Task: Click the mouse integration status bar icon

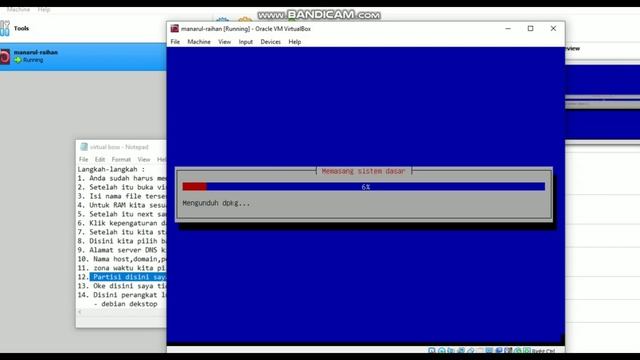Action: (518, 351)
